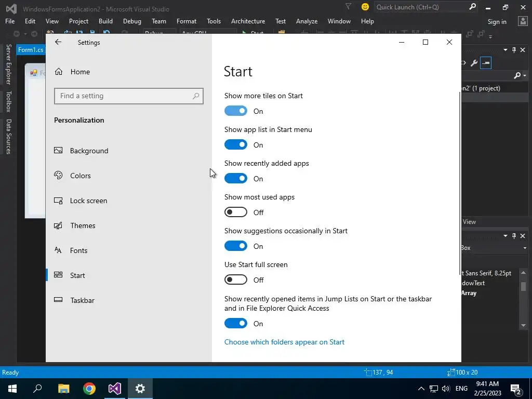Screen dimensions: 532x399
Task: Click the network icon in system tray
Action: coord(433,389)
